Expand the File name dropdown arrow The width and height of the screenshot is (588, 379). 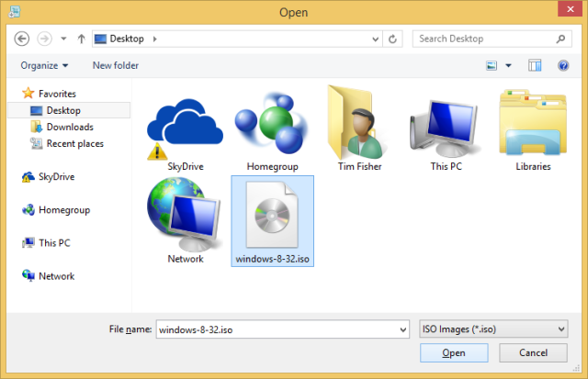[x=403, y=329]
